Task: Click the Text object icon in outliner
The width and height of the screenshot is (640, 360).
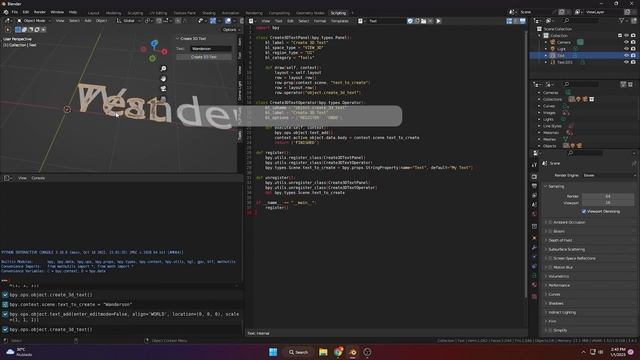Action: click(x=552, y=56)
